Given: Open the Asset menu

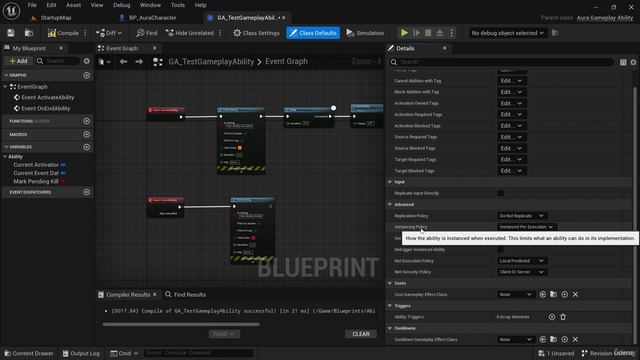Looking at the screenshot, I should (73, 5).
